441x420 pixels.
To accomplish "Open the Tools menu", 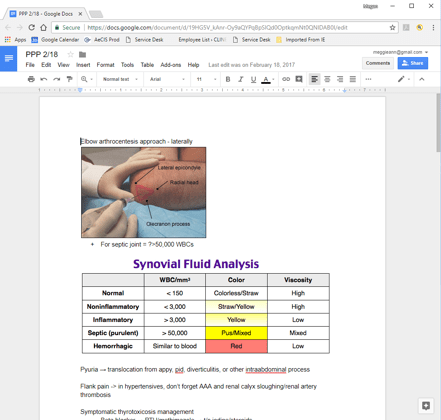I will [x=127, y=65].
